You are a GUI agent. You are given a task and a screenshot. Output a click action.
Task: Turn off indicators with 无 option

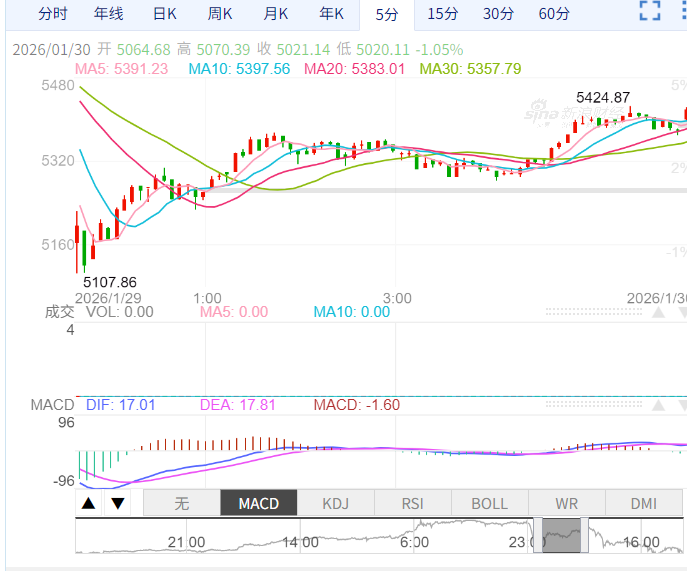pos(181,503)
